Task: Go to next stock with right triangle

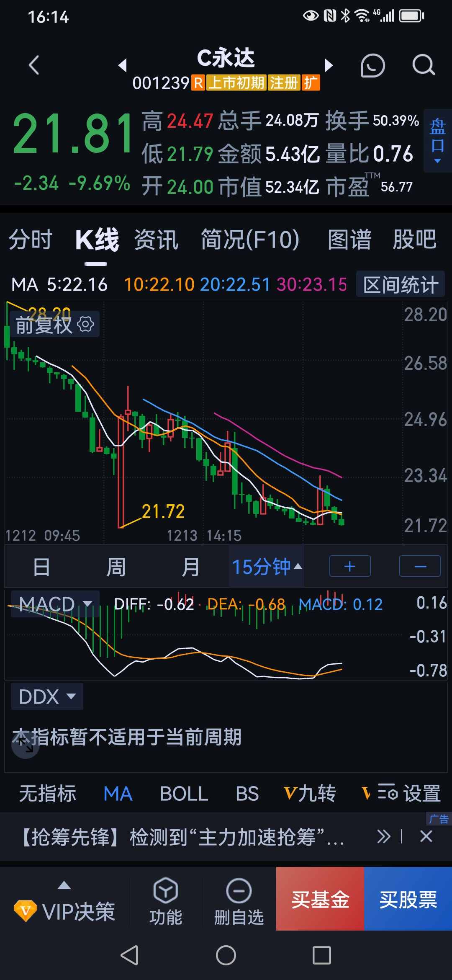Action: tap(329, 65)
